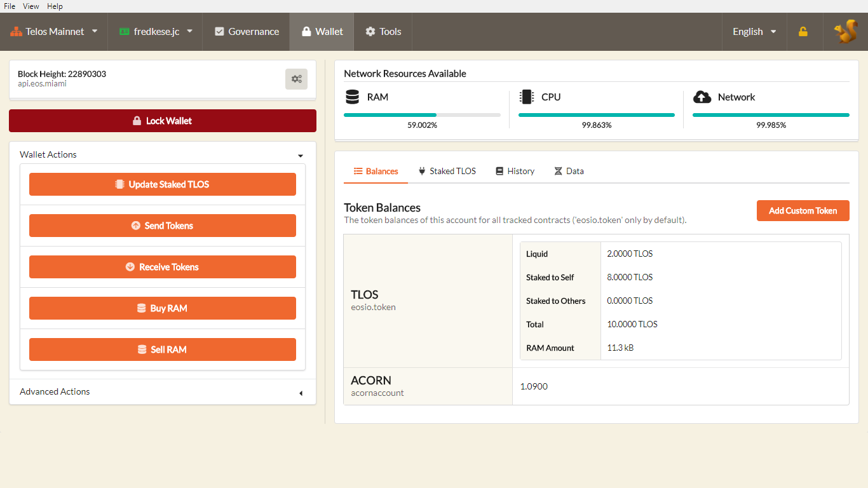Screen dimensions: 868x488
Task: Click the list icon on the Balances tab
Action: coord(358,171)
